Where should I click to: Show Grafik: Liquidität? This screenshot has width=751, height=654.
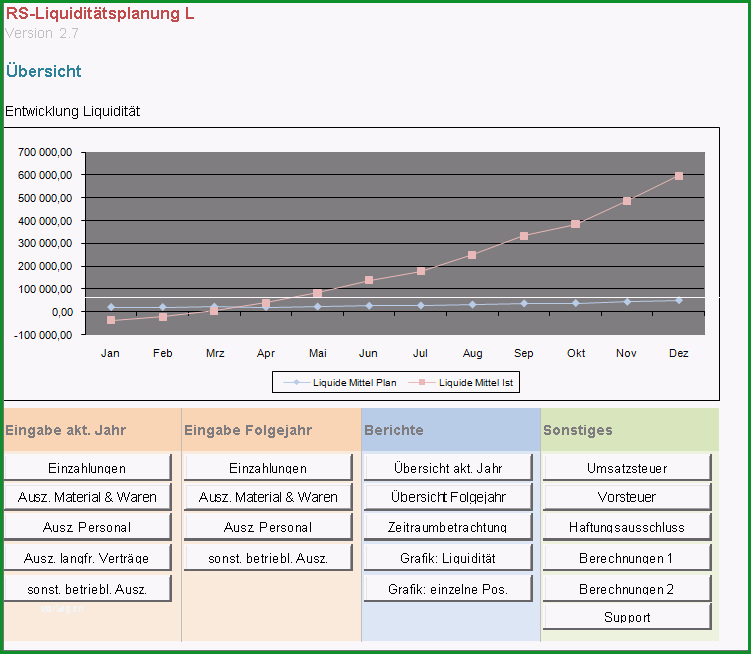(x=448, y=558)
